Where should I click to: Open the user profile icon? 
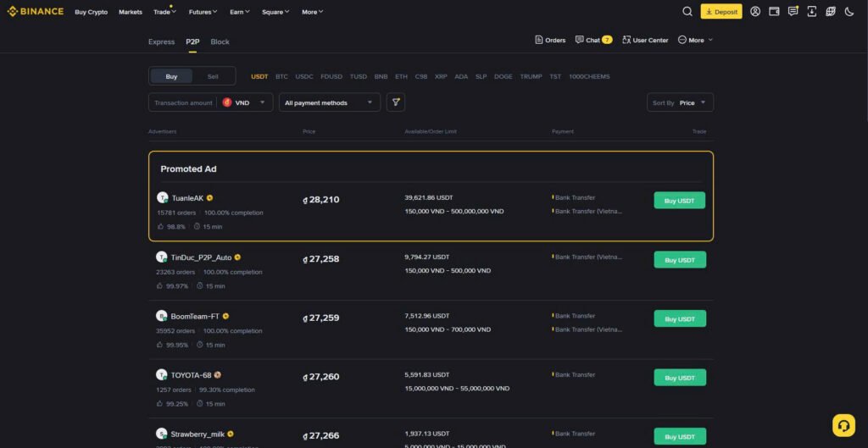click(755, 12)
